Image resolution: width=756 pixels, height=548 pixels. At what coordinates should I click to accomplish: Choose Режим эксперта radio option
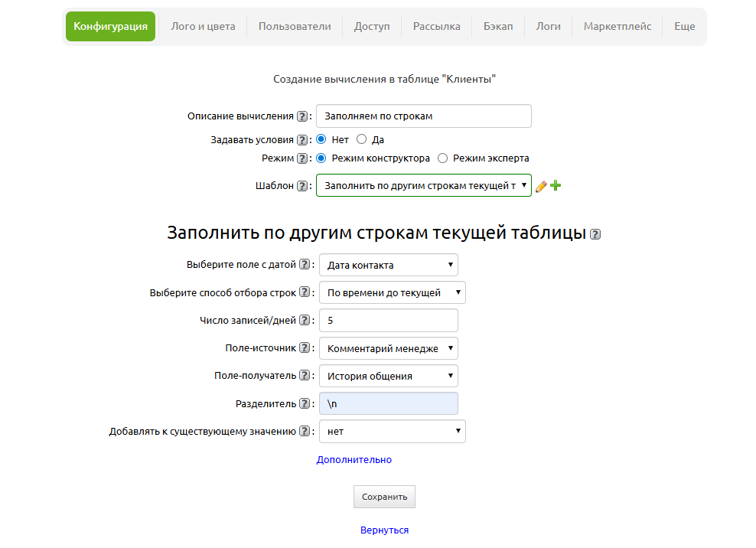(x=442, y=158)
